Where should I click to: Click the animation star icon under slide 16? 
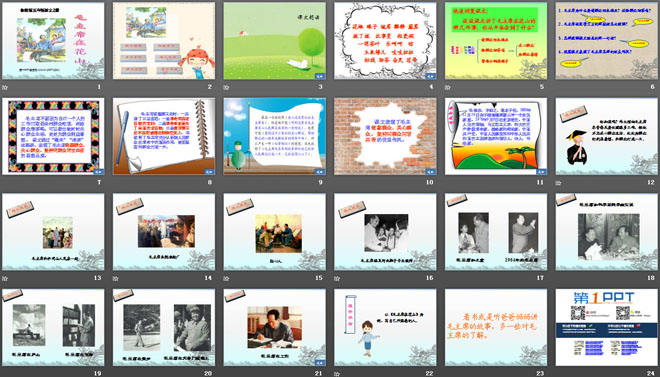337,278
